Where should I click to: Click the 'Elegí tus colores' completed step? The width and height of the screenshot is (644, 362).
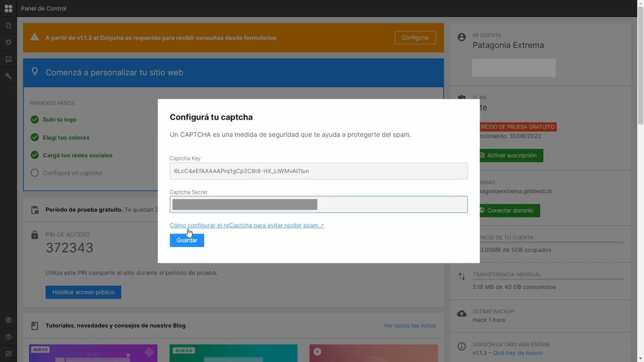(66, 138)
